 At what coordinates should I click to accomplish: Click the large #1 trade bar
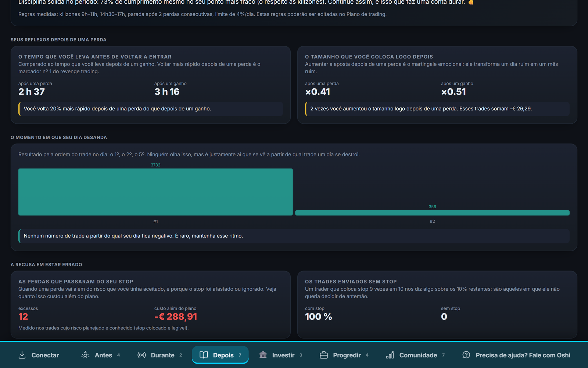coord(155,192)
